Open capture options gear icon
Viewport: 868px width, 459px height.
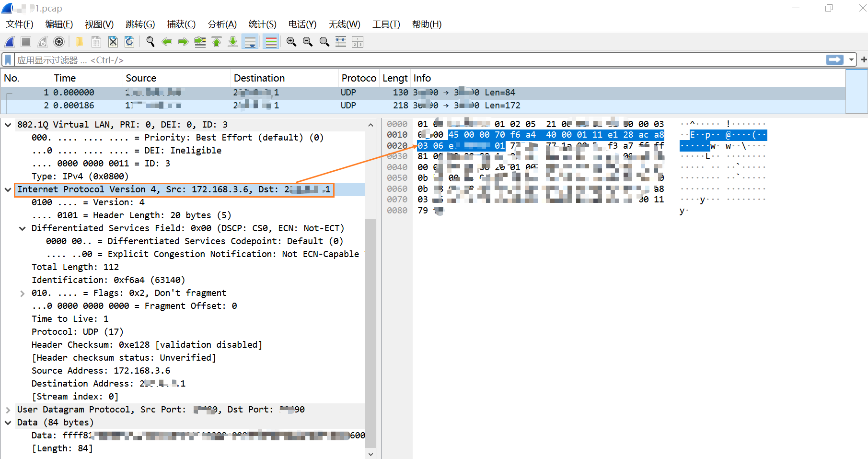59,42
